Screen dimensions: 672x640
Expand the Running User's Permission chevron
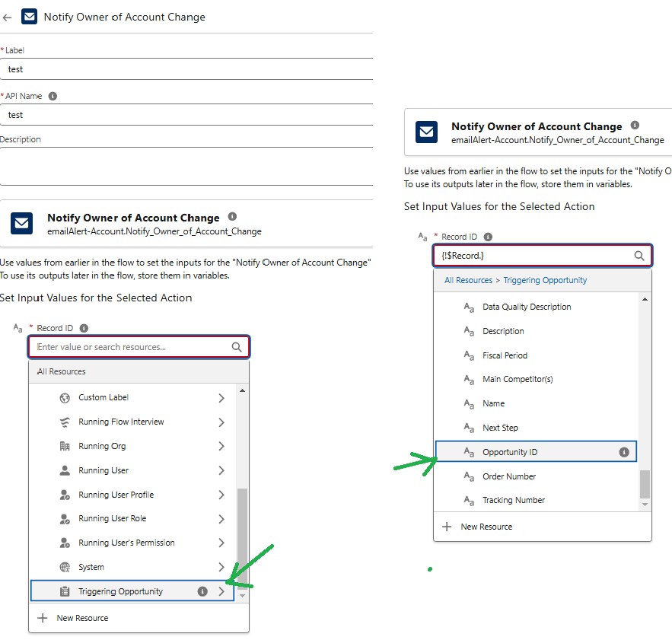221,543
